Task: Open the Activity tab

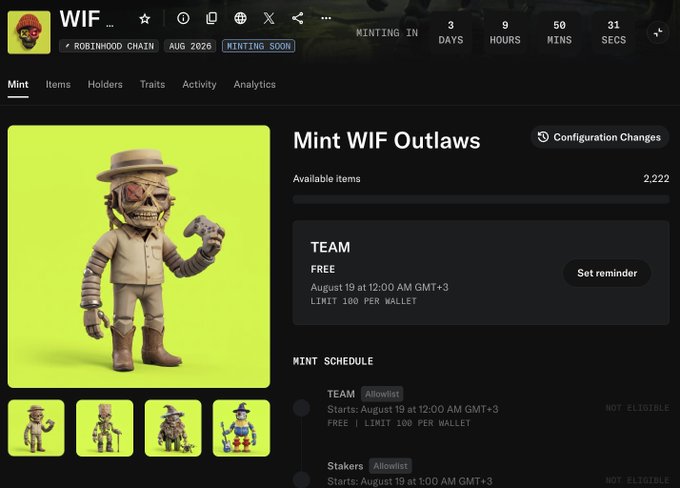Action: pos(199,85)
